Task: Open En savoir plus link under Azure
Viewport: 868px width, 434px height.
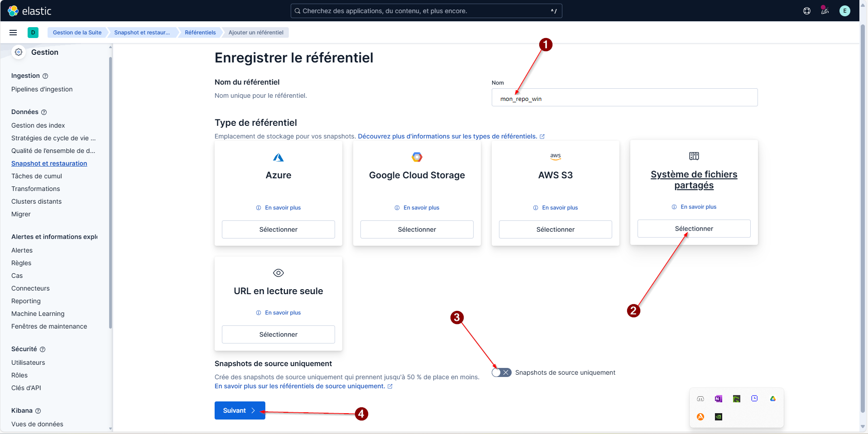Action: pos(283,208)
